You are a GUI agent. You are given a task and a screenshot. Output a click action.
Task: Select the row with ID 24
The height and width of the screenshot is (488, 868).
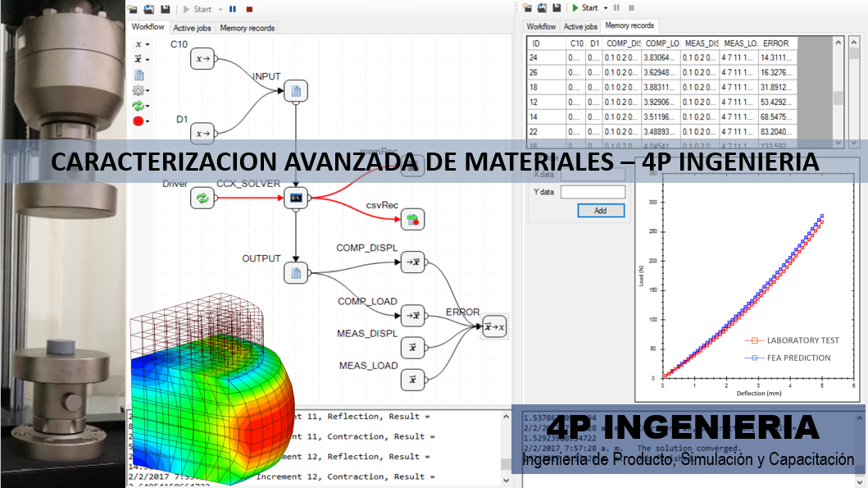pyautogui.click(x=662, y=57)
